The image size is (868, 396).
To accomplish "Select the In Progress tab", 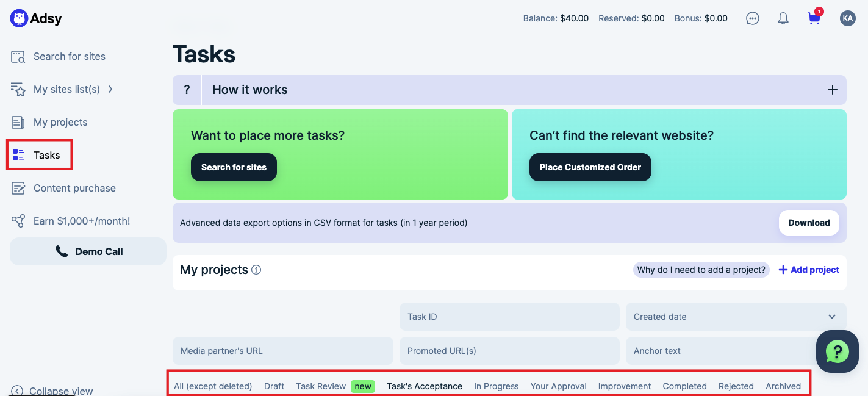I will click(496, 386).
